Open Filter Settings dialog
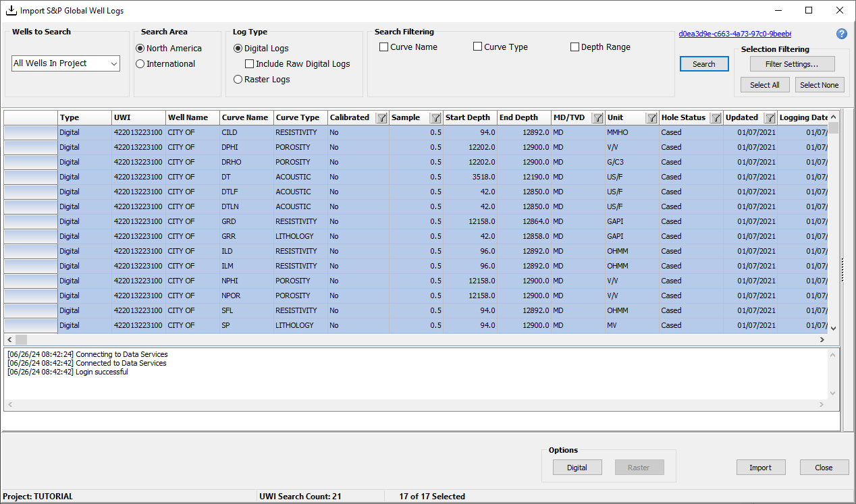This screenshot has width=856, height=504. point(792,64)
